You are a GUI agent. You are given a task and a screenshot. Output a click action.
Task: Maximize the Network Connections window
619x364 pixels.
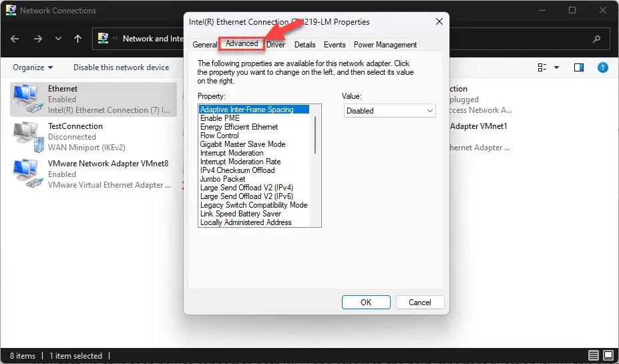click(x=572, y=10)
